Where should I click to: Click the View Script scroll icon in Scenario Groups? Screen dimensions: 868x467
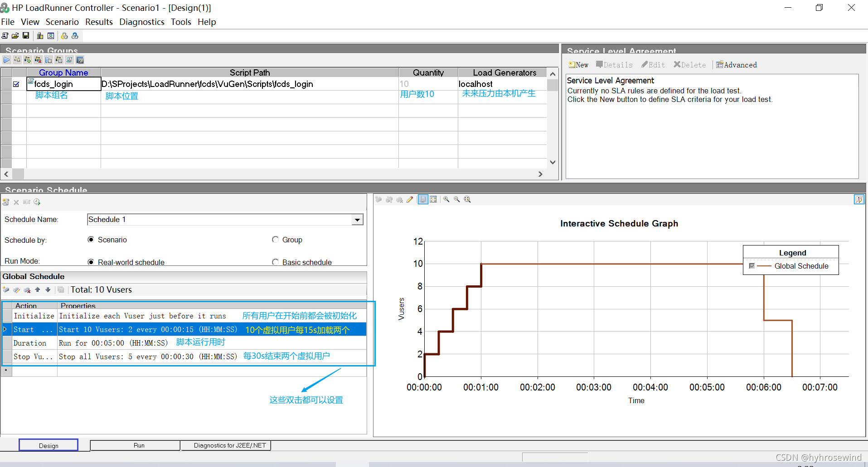pos(69,60)
